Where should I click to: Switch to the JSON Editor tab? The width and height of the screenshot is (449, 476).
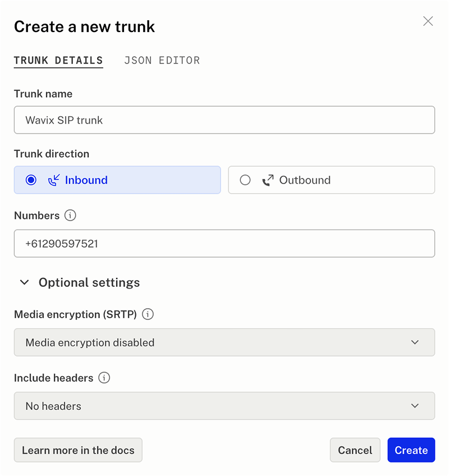(162, 61)
